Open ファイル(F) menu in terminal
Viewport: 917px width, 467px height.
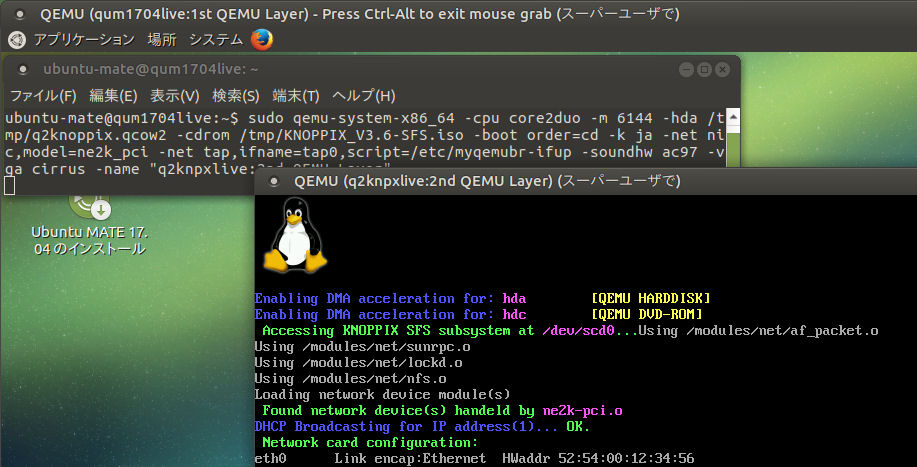tap(44, 96)
